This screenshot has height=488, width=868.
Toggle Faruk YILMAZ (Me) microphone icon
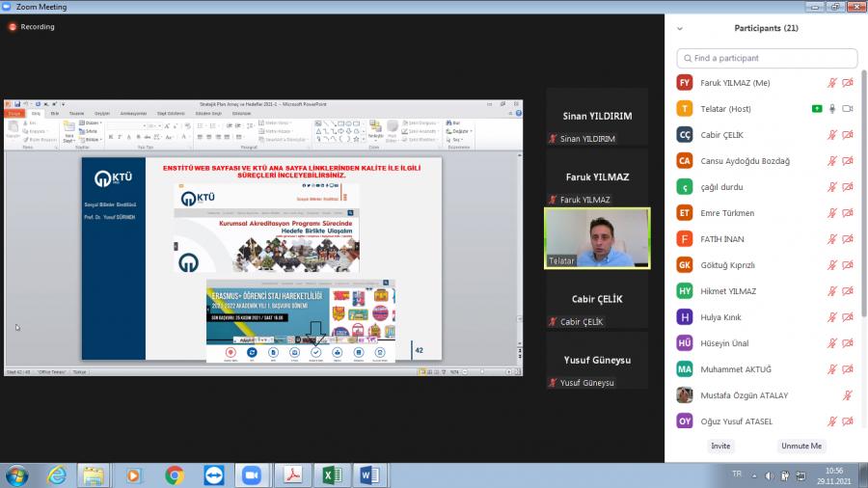(832, 83)
